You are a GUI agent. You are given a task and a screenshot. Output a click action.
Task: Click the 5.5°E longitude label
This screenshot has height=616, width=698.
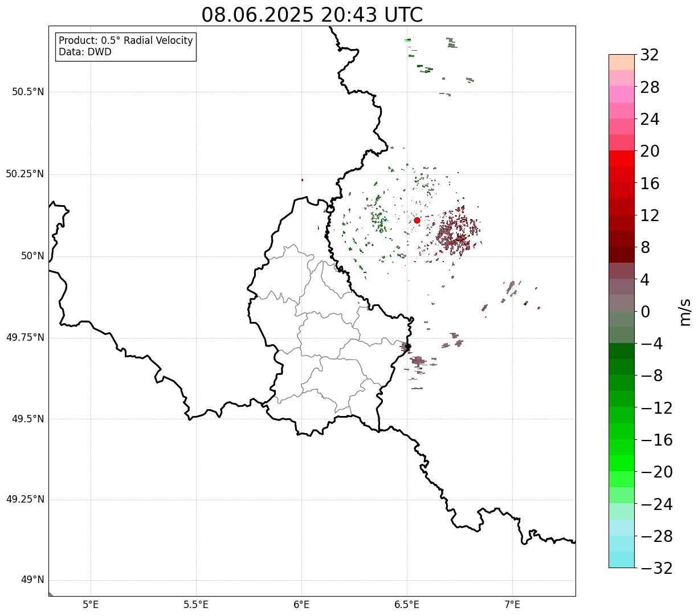(x=196, y=604)
